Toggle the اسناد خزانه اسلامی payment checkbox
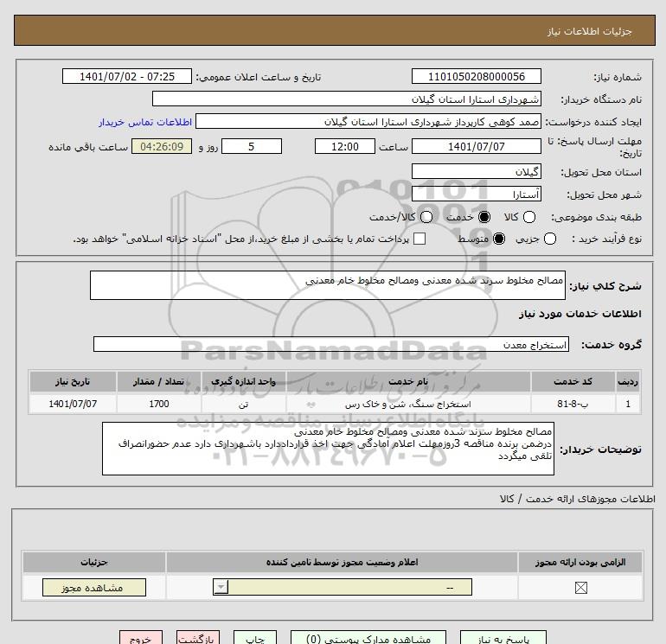Image resolution: width=666 pixels, height=644 pixels. [x=419, y=239]
